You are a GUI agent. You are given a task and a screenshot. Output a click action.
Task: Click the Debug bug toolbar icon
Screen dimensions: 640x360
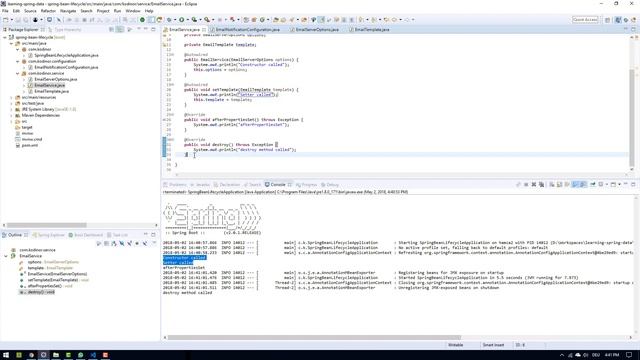tap(169, 20)
